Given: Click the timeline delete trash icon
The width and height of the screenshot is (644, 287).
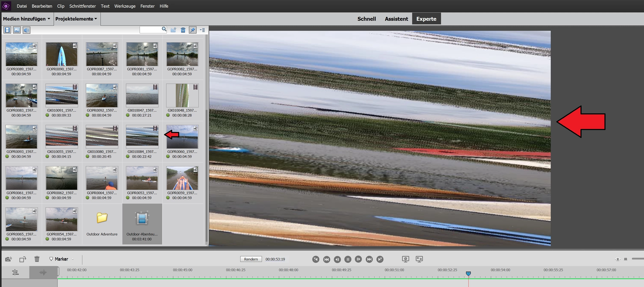Looking at the screenshot, I should click(x=37, y=259).
